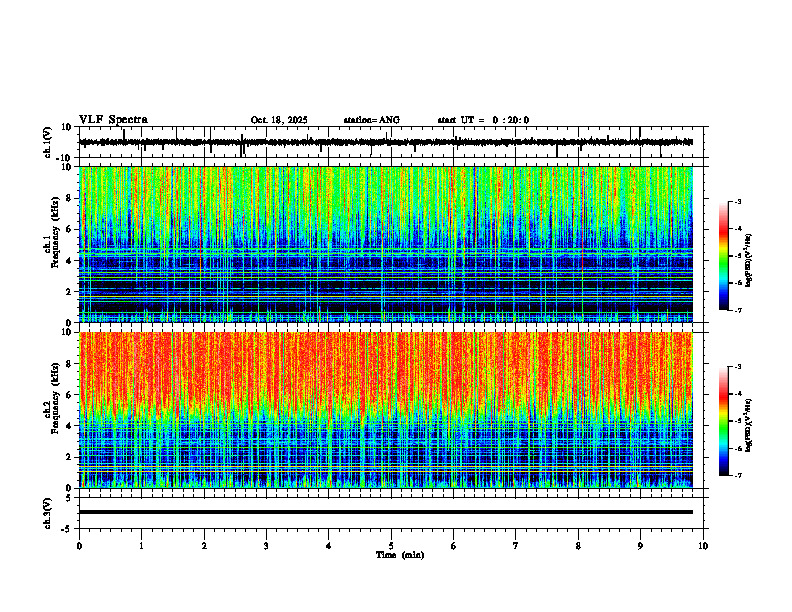Screen dimensions: 792x612
Task: Click the ch.1 "Frequency (kHz)" axis label
Action: [x=56, y=232]
